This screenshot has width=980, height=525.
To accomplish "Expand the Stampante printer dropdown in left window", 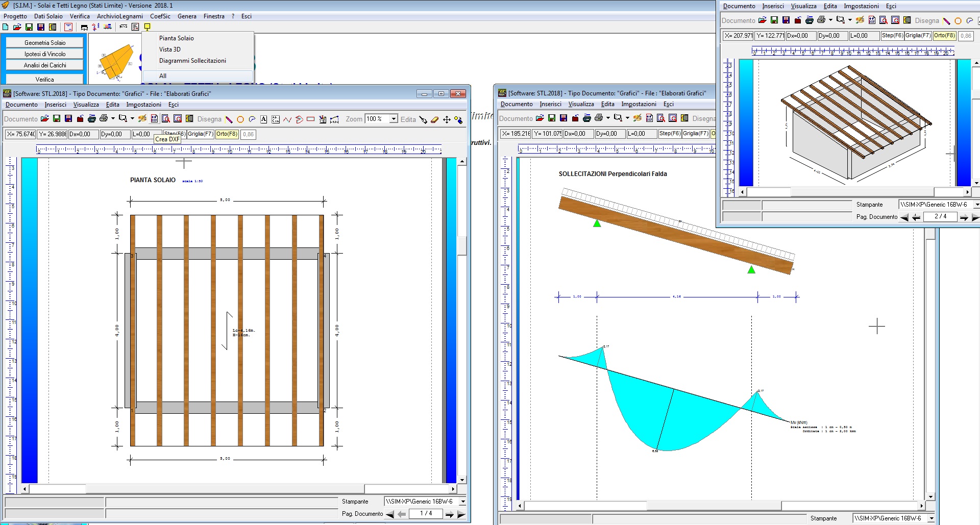I will (462, 502).
